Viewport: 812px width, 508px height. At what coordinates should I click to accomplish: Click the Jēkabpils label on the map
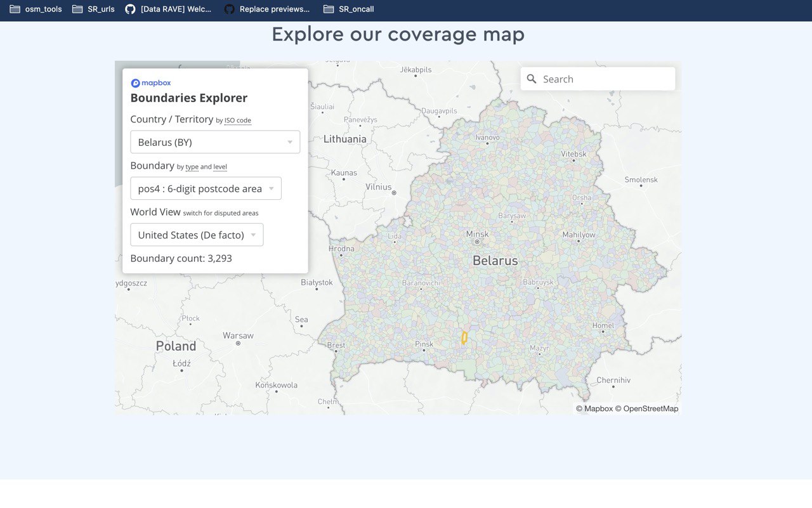[416, 70]
